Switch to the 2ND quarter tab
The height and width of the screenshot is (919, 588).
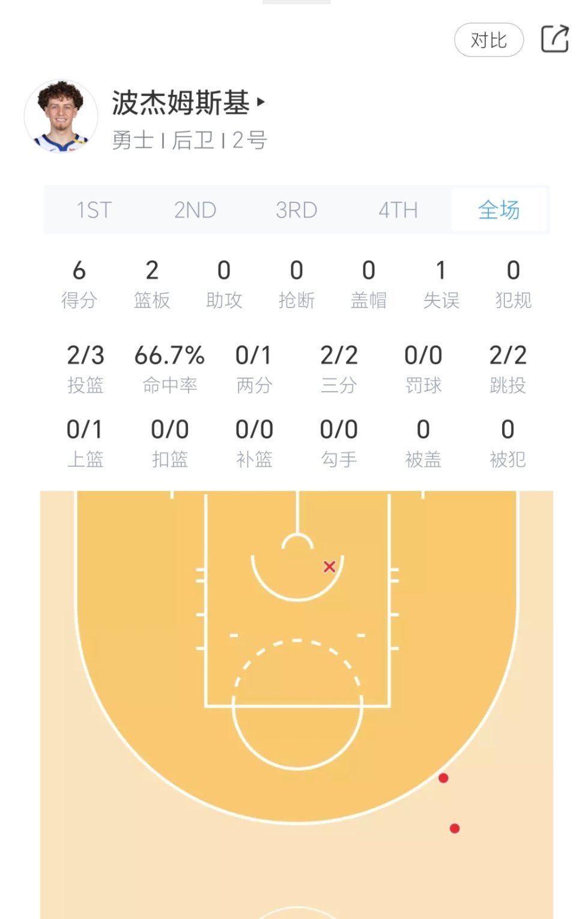tap(195, 210)
